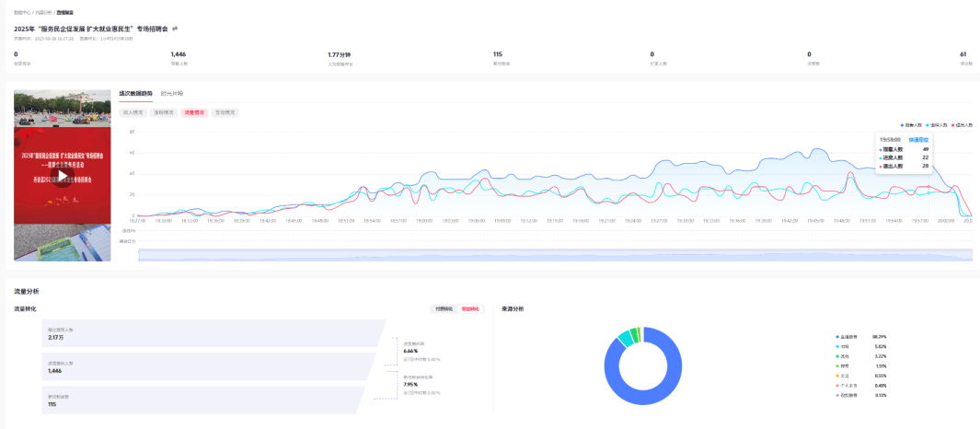The image size is (980, 429).
Task: Switch to the 时光片段 tab
Action: 172,94
